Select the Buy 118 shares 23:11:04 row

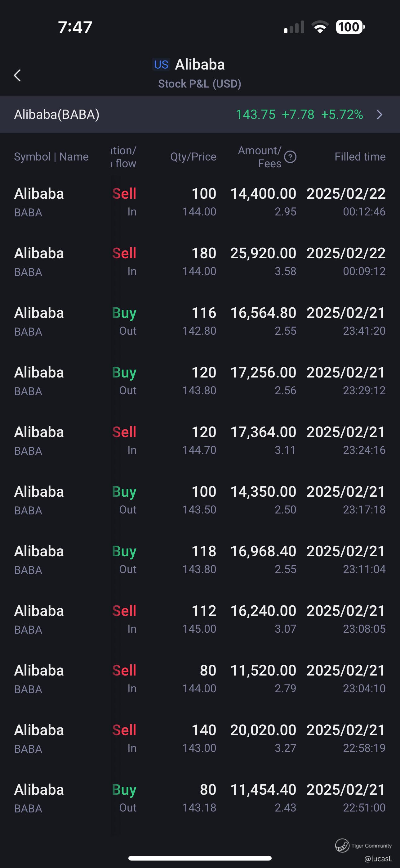click(x=200, y=560)
